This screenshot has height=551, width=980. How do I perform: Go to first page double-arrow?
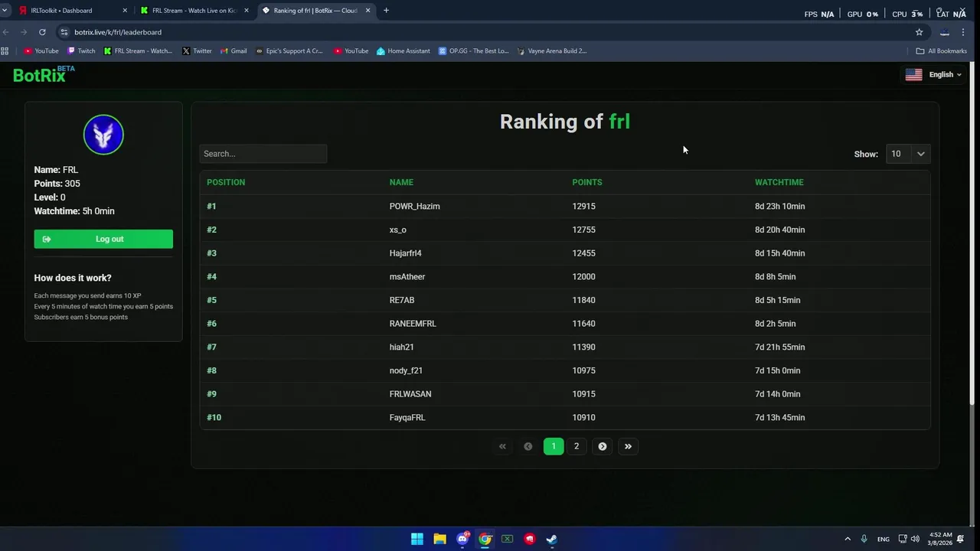click(x=502, y=446)
